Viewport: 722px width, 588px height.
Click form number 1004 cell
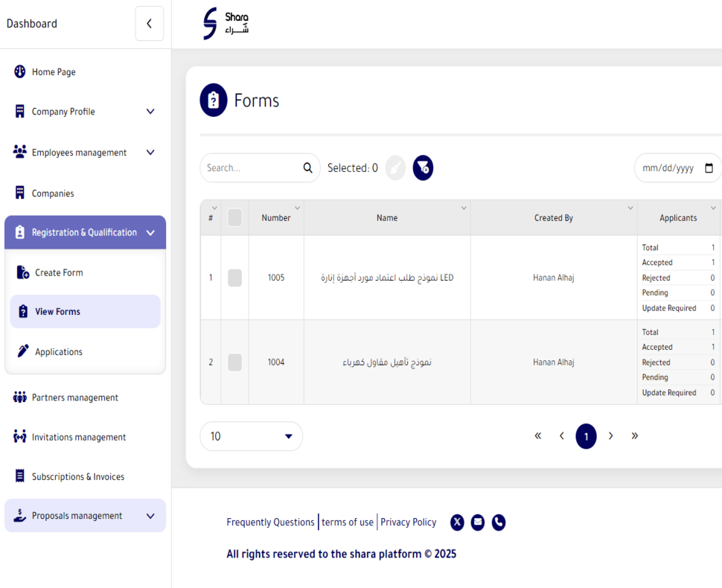276,362
